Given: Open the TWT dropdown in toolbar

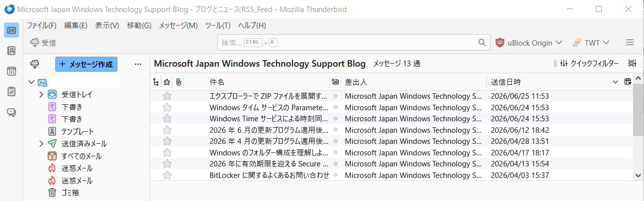Looking at the screenshot, I should pos(591,43).
